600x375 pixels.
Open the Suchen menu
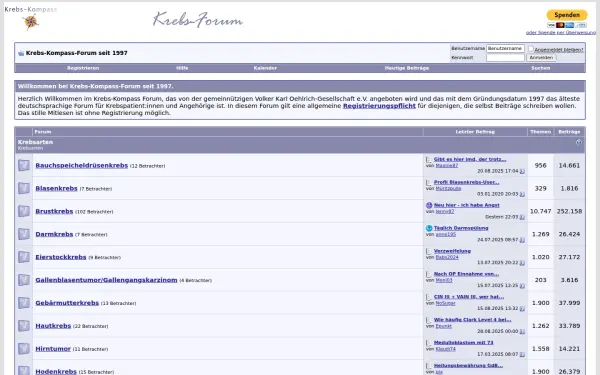(540, 68)
